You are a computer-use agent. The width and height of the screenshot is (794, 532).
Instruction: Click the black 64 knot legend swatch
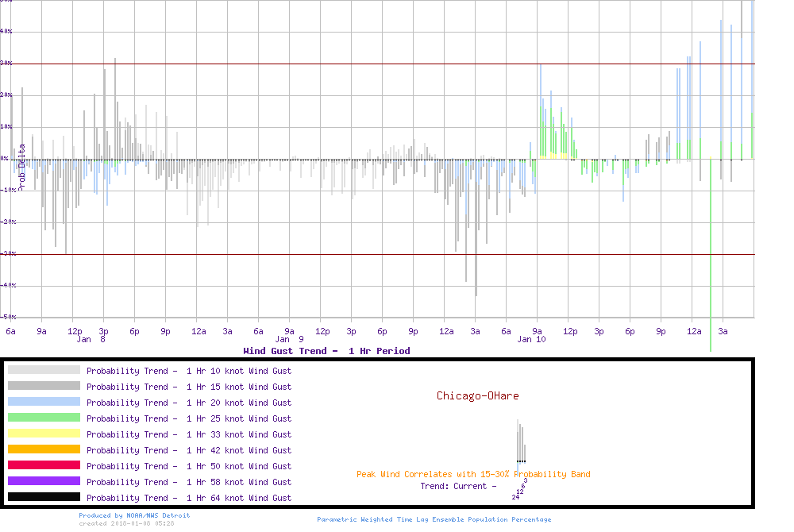click(44, 497)
